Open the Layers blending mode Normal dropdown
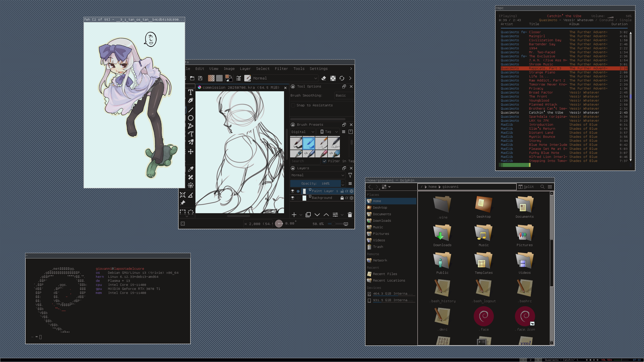Image resolution: width=644 pixels, height=362 pixels. click(x=318, y=175)
